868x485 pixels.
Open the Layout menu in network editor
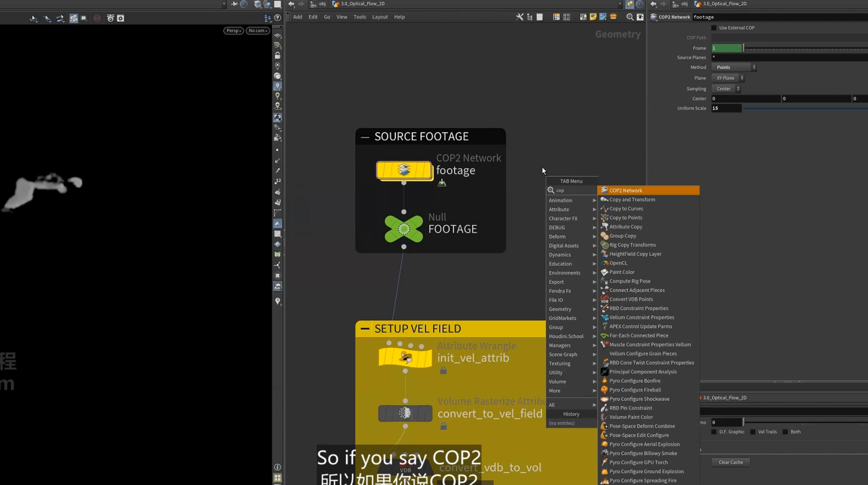tap(380, 17)
